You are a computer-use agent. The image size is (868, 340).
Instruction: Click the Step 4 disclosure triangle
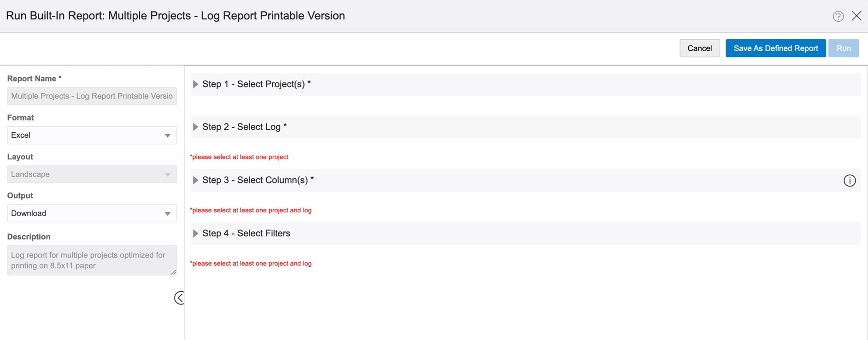195,234
